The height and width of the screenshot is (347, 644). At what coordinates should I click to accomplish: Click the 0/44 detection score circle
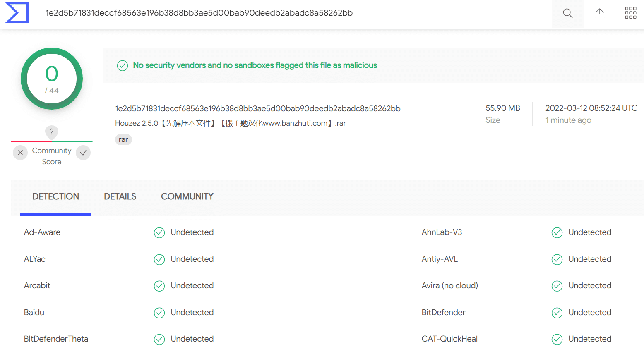pos(52,79)
